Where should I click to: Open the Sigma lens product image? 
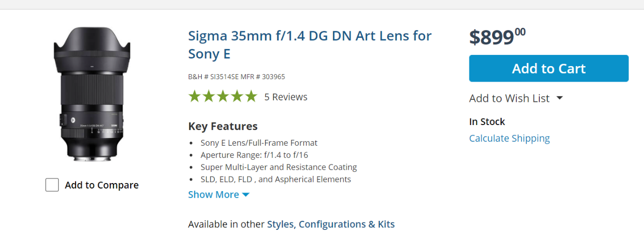pyautogui.click(x=92, y=94)
